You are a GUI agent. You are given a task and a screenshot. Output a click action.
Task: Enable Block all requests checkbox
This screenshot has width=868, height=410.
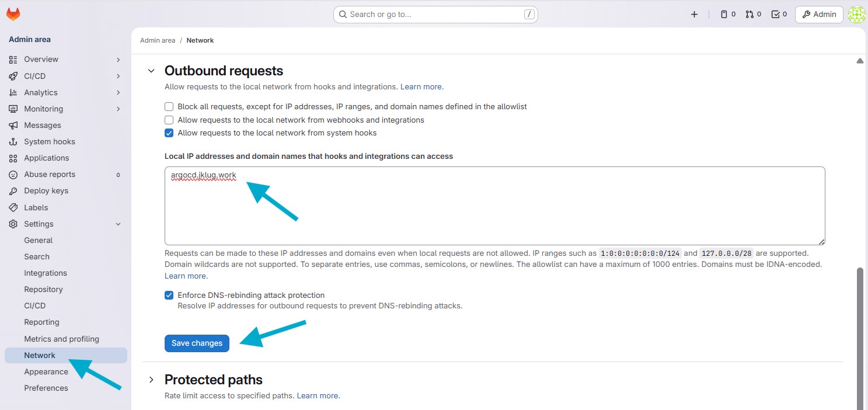[x=169, y=107]
